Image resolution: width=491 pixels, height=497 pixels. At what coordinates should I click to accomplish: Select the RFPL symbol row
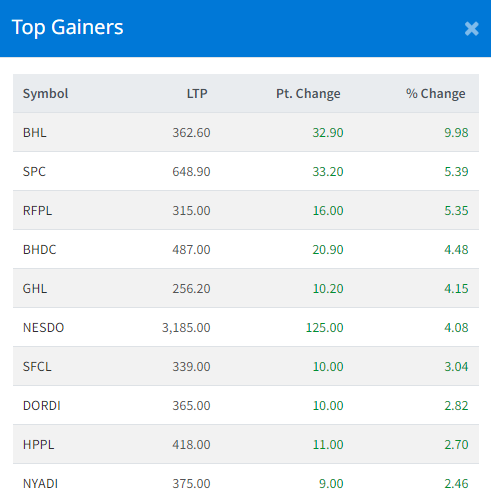coord(246,210)
